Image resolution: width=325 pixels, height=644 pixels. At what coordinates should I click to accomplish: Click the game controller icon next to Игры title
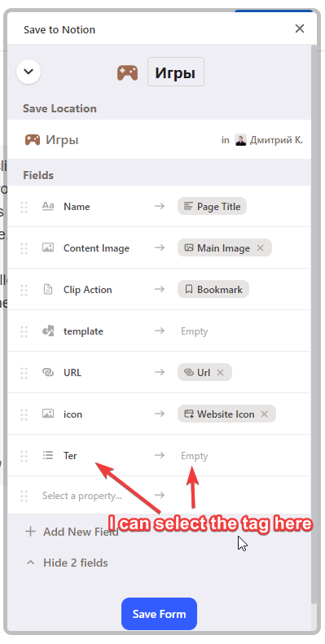[127, 72]
